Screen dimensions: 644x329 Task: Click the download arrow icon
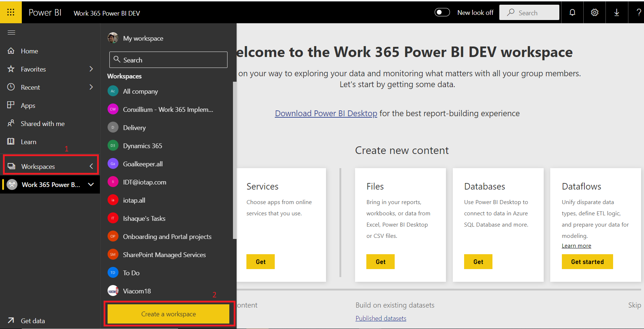pos(617,12)
